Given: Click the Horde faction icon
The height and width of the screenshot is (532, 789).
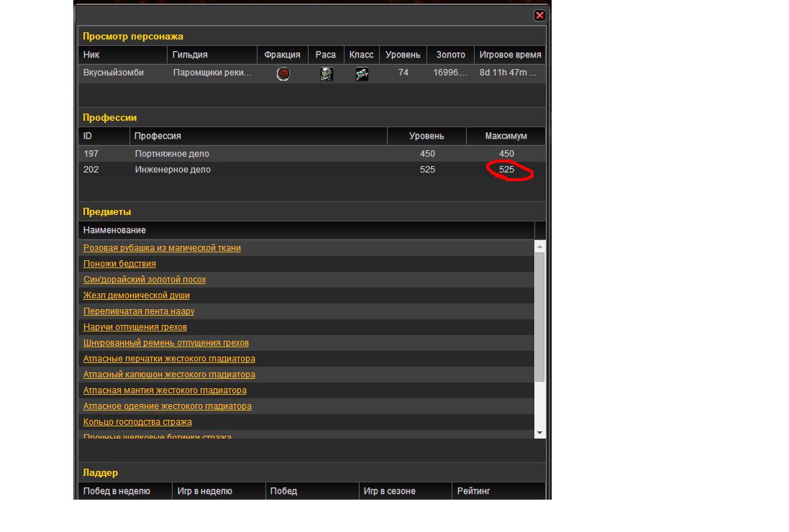Looking at the screenshot, I should point(283,73).
